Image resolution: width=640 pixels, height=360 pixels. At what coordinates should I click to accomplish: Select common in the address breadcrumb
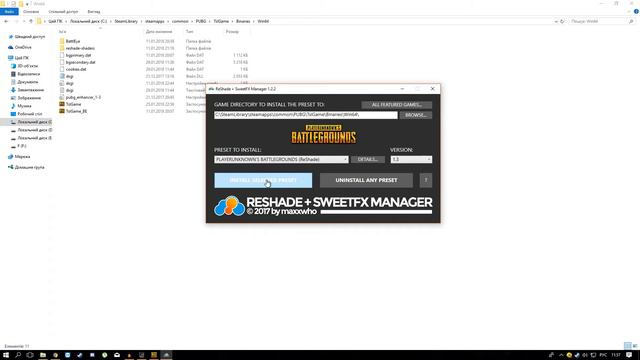[180, 21]
